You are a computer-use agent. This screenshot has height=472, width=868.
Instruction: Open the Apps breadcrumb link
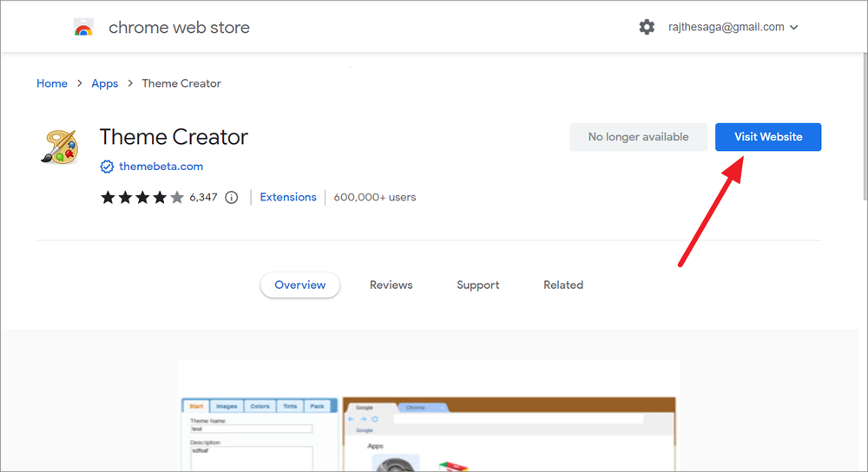click(105, 83)
